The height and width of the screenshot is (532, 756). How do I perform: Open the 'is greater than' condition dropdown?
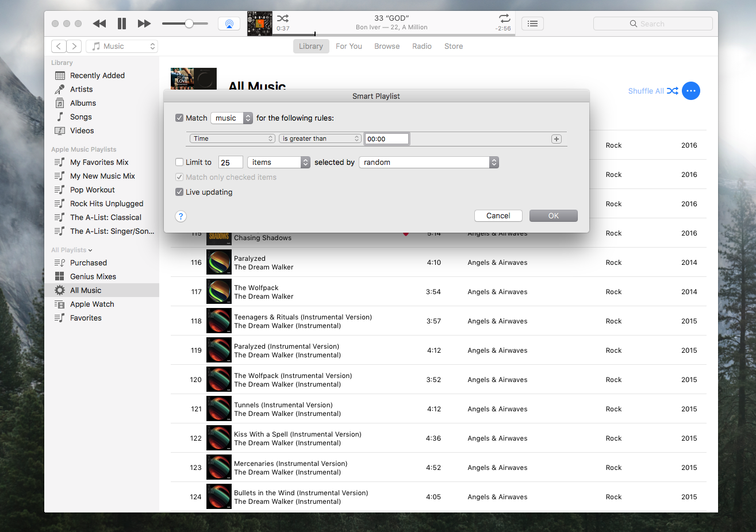320,138
